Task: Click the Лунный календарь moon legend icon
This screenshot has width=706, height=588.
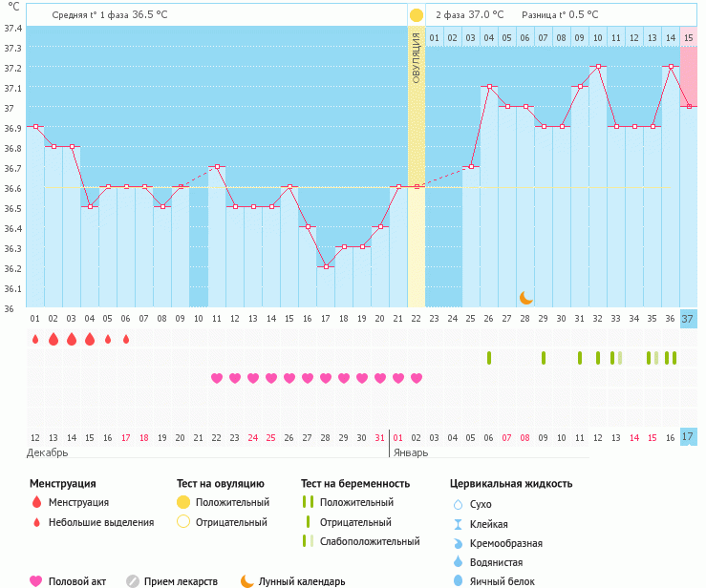Action: click(247, 580)
